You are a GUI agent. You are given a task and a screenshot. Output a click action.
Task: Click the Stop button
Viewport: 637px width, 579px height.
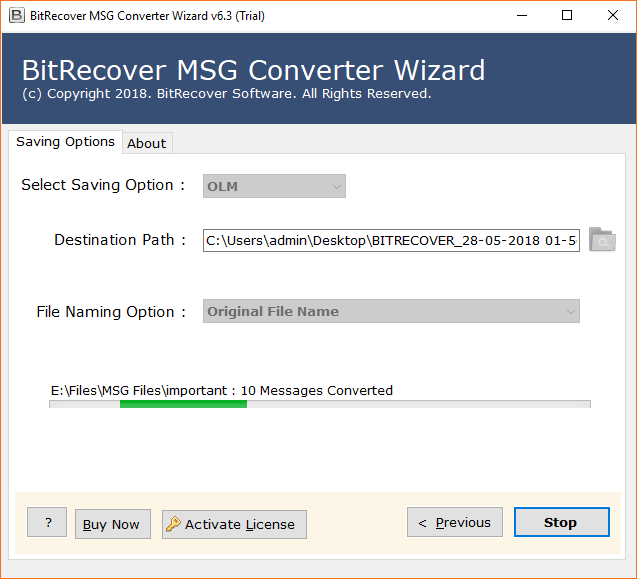pos(561,522)
